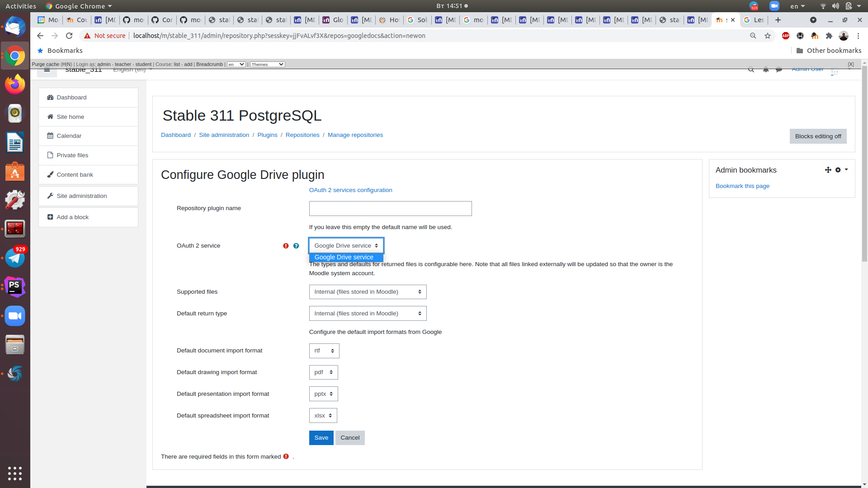The width and height of the screenshot is (868, 488).
Task: Open Default drawing import format dropdown
Action: click(323, 372)
